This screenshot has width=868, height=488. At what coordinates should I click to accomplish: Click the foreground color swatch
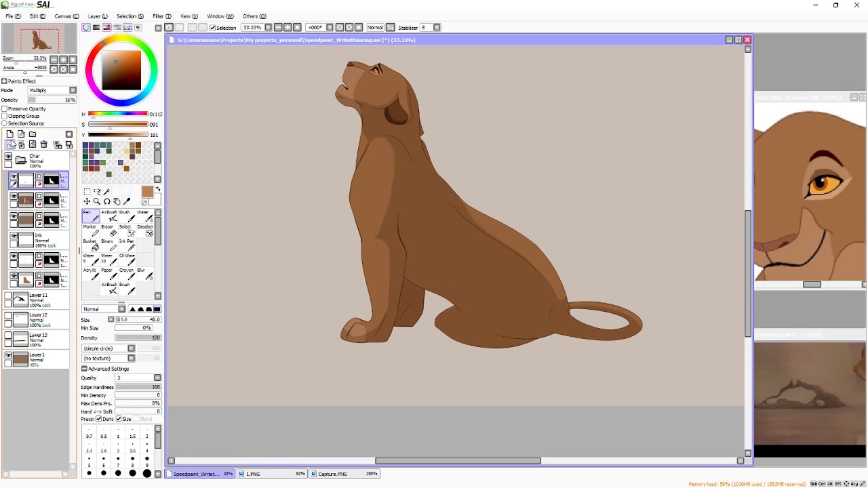click(147, 192)
